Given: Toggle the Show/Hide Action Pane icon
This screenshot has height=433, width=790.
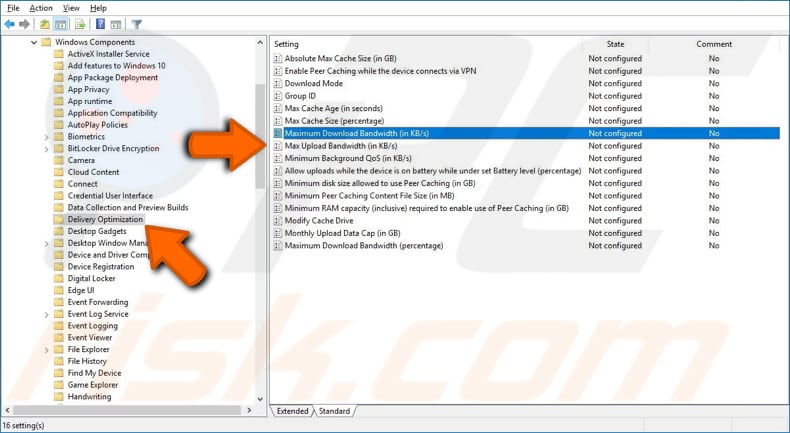Looking at the screenshot, I should pos(116,24).
